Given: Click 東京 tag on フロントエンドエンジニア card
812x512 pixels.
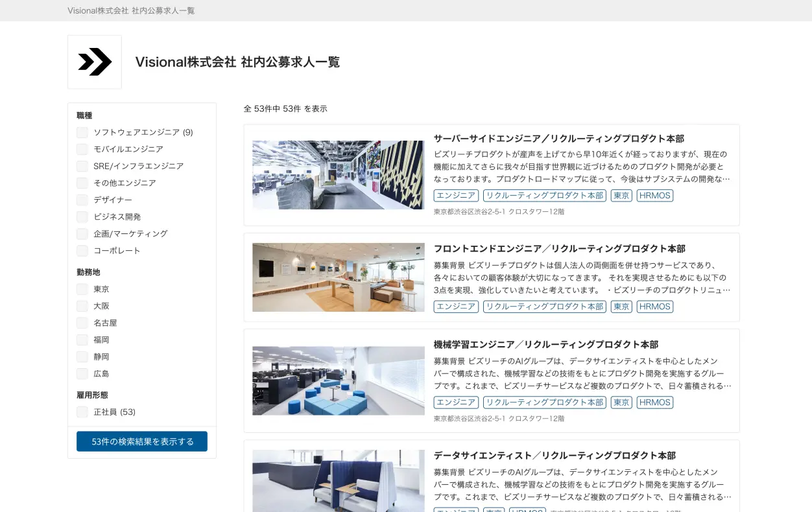Looking at the screenshot, I should click(x=621, y=307).
